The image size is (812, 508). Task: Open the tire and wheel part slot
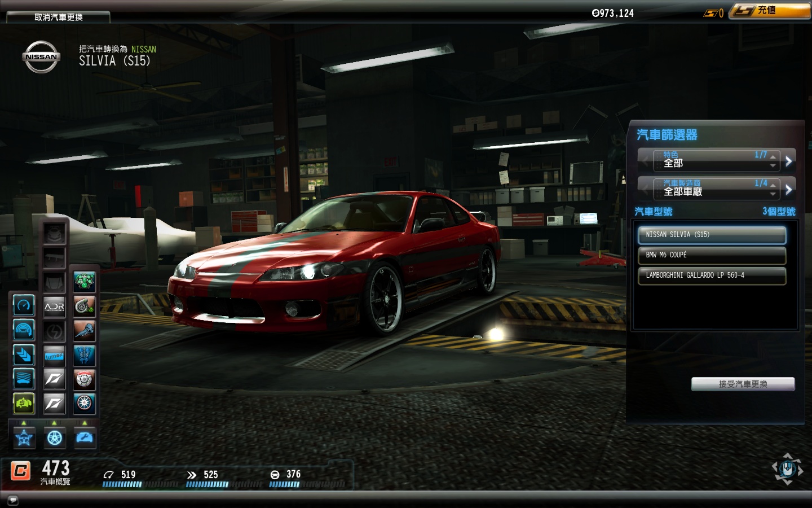(x=85, y=403)
